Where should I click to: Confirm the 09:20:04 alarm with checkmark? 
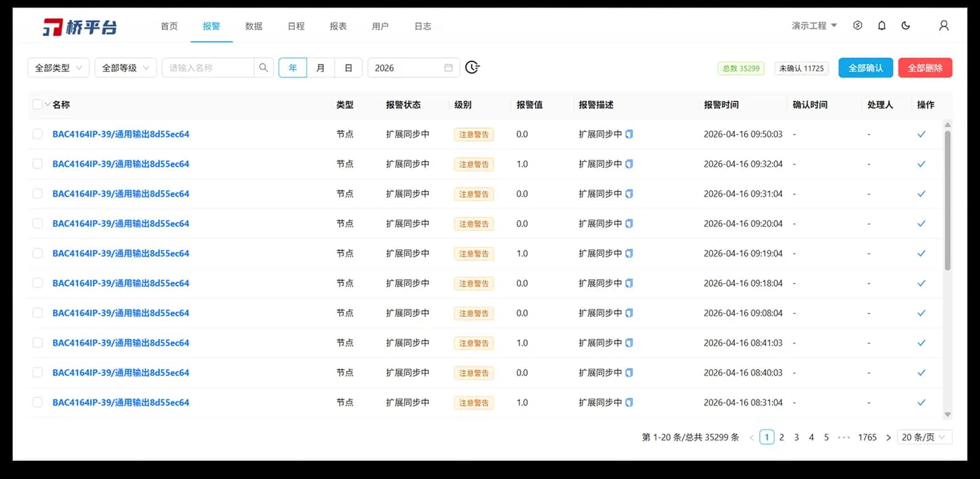(922, 224)
